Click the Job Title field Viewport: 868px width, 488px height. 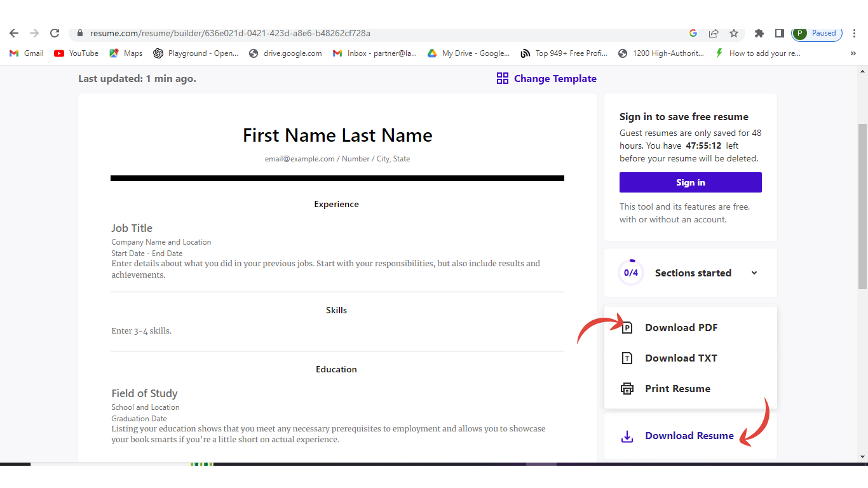click(x=132, y=228)
